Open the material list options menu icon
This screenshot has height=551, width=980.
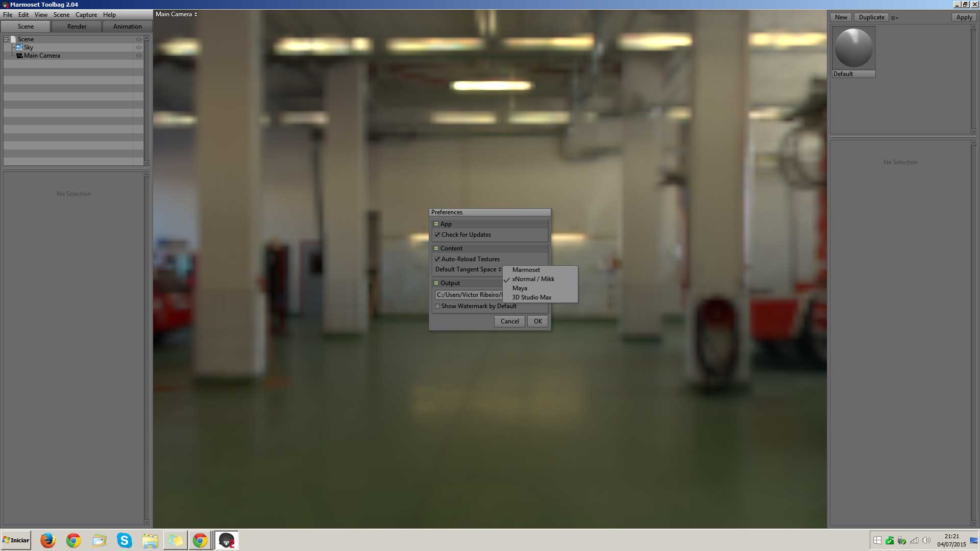click(x=894, y=18)
